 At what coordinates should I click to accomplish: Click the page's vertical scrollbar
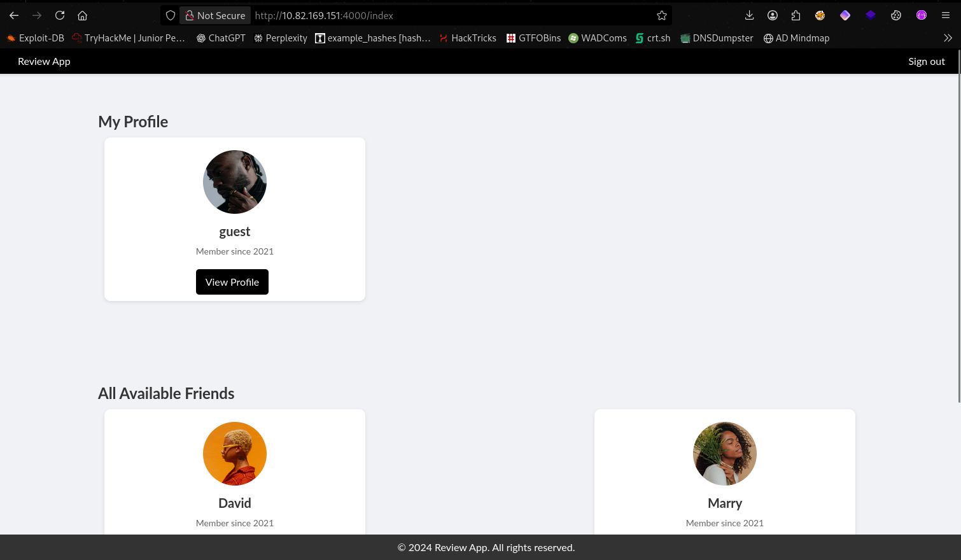point(958,242)
